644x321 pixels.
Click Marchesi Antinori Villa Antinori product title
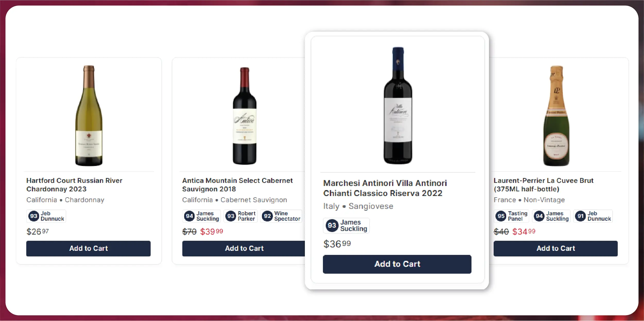(x=385, y=188)
